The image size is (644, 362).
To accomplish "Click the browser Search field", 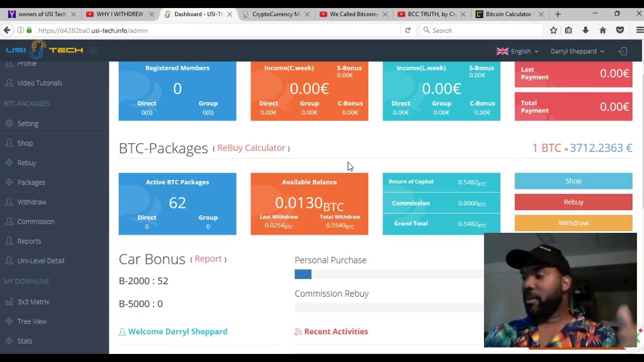I will click(481, 31).
